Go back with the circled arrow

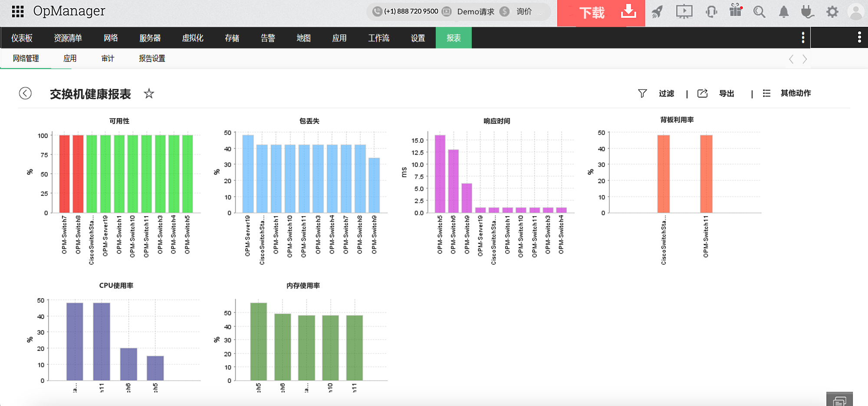pos(25,93)
